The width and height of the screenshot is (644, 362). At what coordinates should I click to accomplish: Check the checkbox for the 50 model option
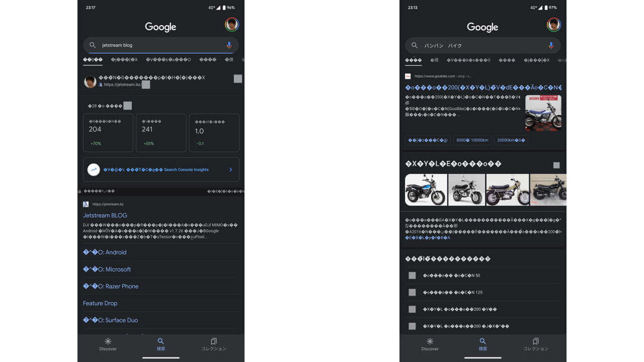(x=412, y=275)
